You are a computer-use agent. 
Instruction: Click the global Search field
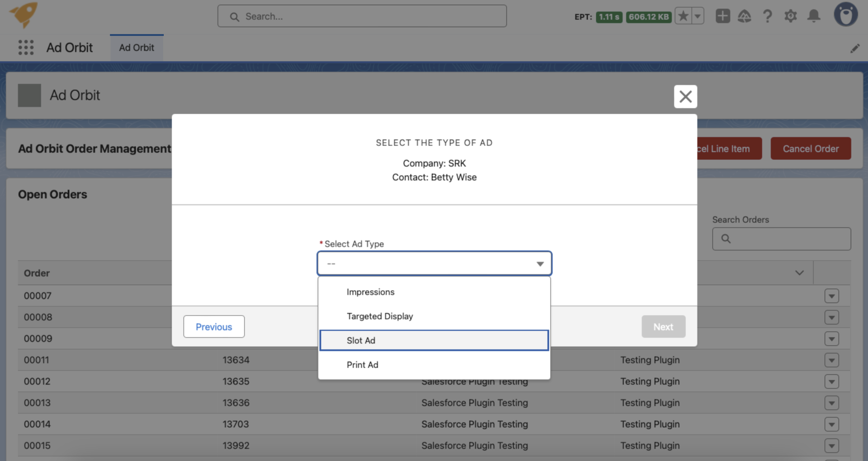coord(362,16)
